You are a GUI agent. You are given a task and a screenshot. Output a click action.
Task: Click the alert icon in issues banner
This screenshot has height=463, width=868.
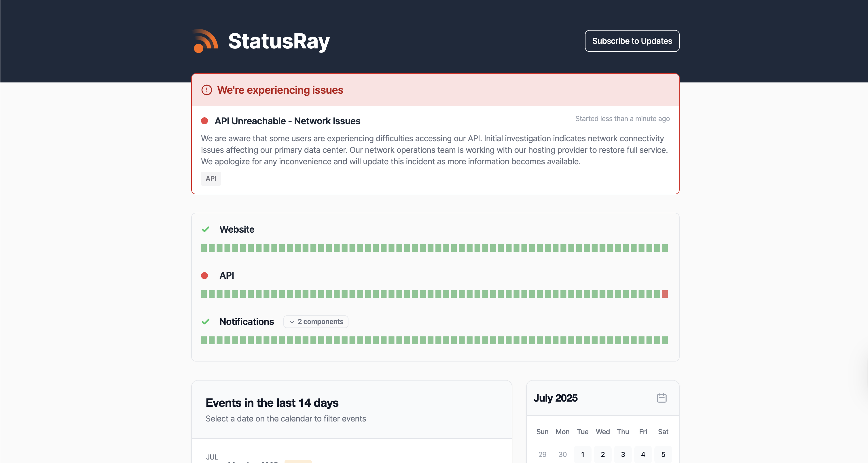pos(206,90)
